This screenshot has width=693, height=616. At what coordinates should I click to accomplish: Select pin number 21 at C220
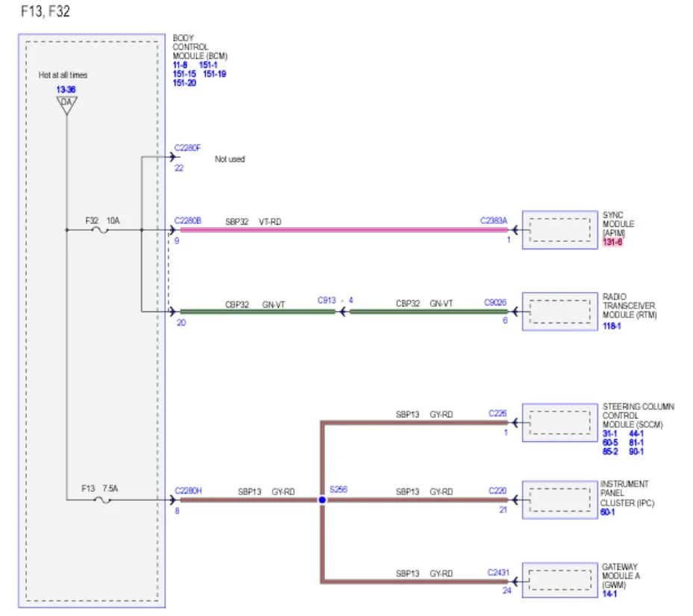(503, 509)
